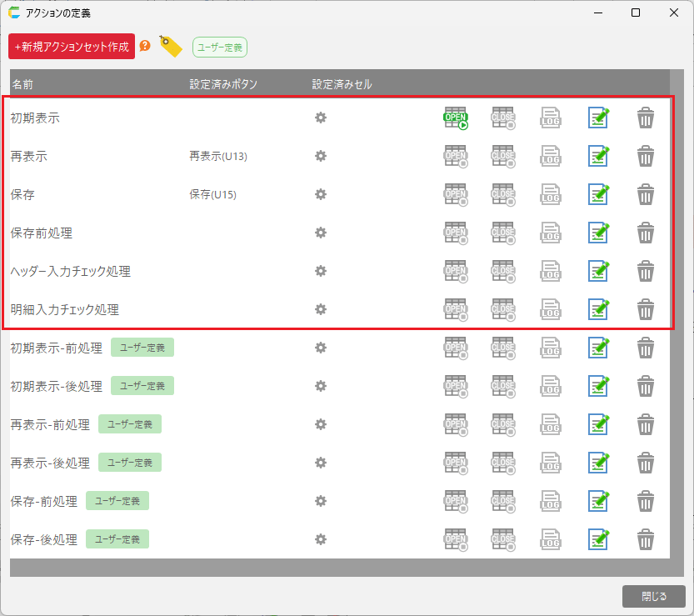Click the orange help question icon

pos(145,46)
